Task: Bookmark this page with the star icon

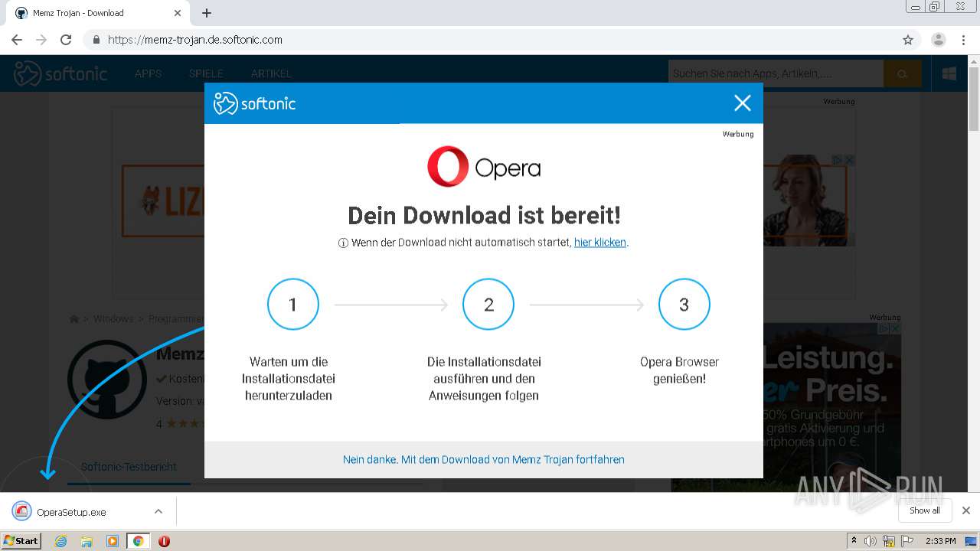Action: tap(908, 40)
